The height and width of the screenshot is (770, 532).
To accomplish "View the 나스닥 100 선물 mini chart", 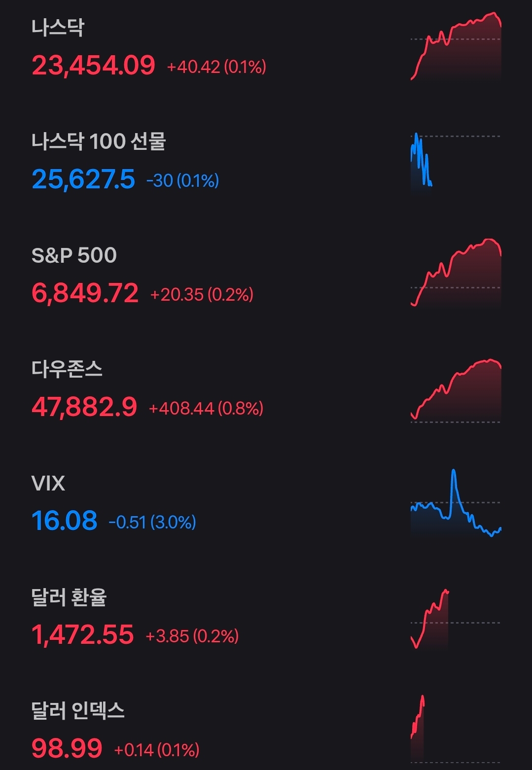I will click(x=422, y=160).
